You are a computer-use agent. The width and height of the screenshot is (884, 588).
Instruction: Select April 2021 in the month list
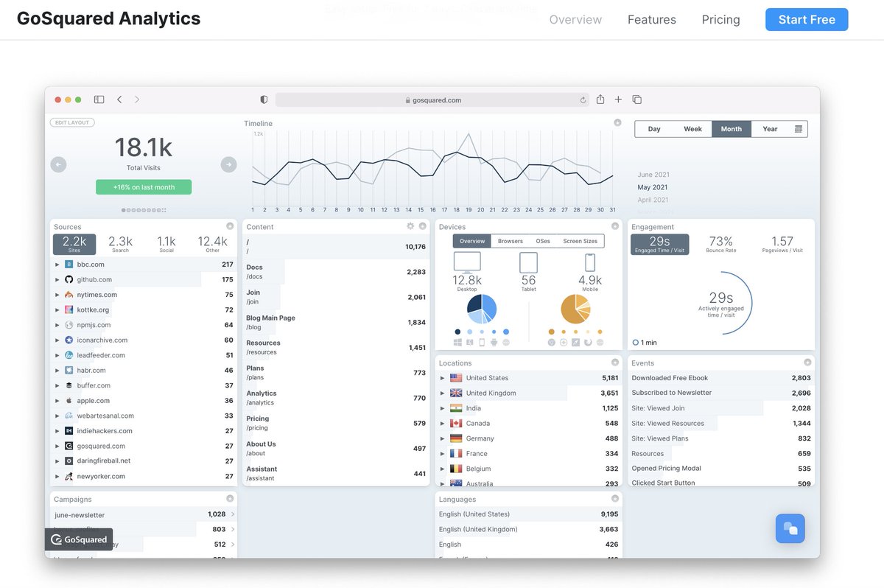pos(653,200)
